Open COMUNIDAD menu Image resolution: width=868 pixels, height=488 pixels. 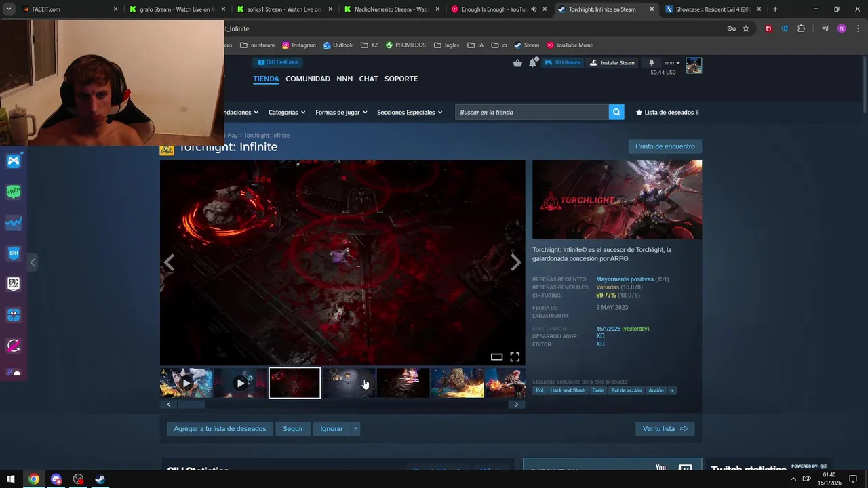click(x=308, y=79)
